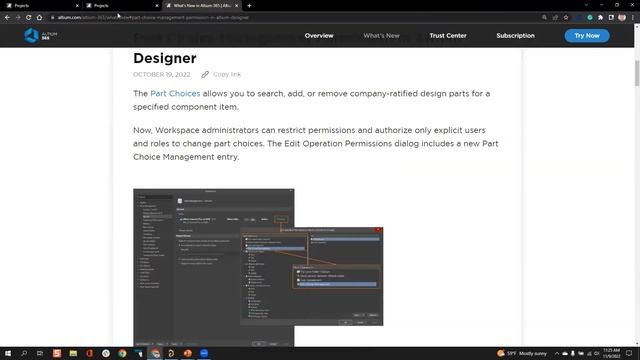640x360 pixels.
Task: Open the What's New nav item
Action: click(381, 36)
